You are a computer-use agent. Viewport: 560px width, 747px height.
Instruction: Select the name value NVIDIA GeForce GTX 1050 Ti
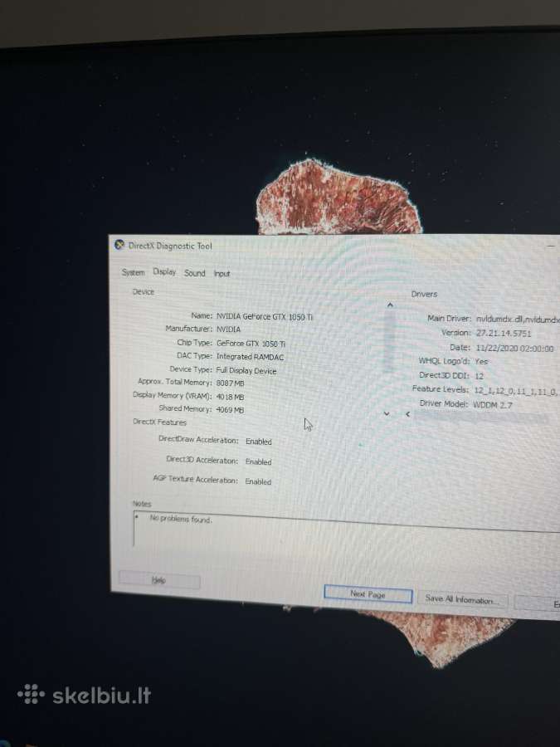pos(265,317)
